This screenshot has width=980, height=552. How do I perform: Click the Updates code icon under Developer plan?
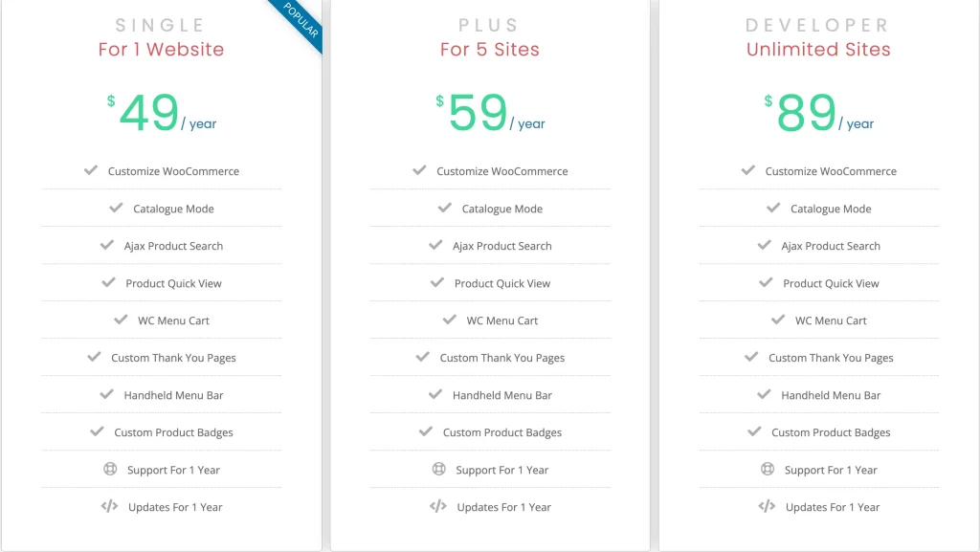click(x=766, y=506)
